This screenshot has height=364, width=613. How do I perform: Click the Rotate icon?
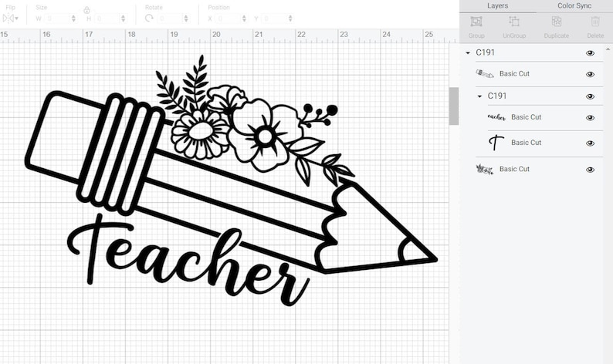point(149,18)
